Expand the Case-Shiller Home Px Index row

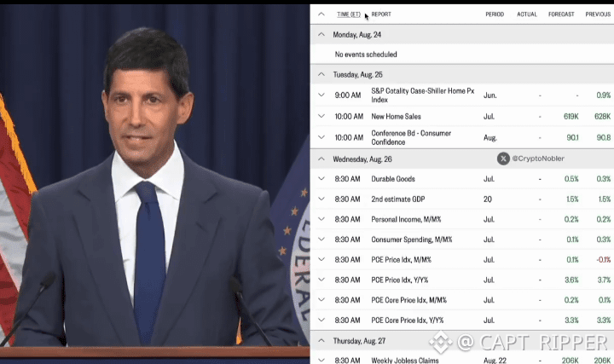pyautogui.click(x=321, y=95)
